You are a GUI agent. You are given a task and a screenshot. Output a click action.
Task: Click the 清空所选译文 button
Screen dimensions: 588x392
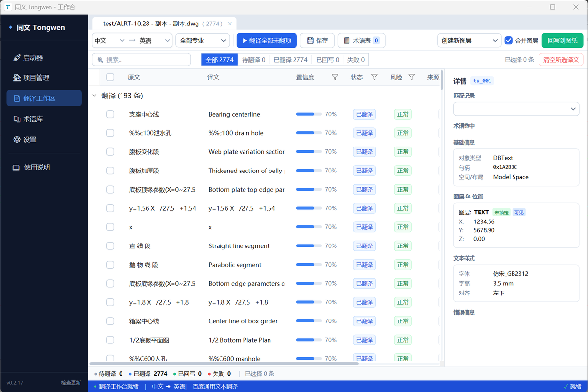(x=561, y=60)
